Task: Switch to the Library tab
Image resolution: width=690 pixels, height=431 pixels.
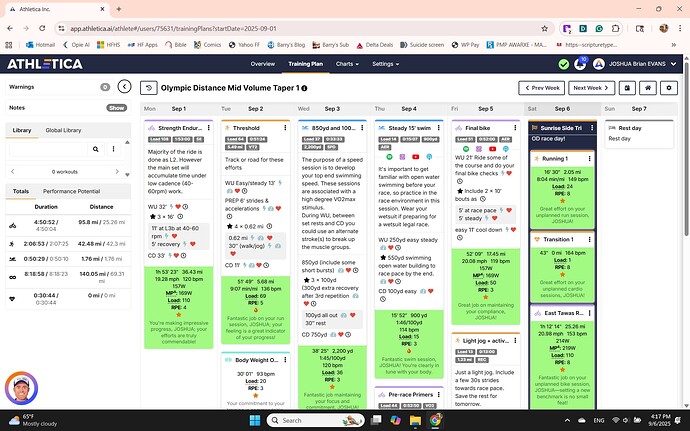Action: click(x=22, y=130)
